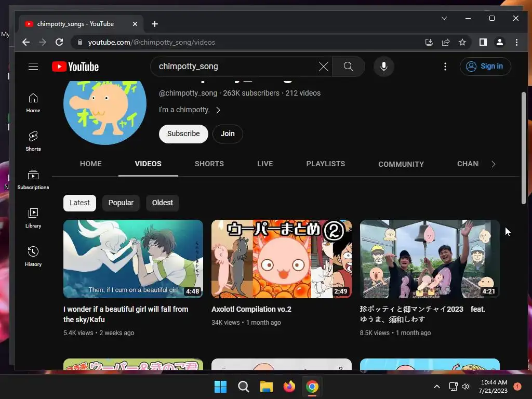Sort videos by Popular

[121, 203]
